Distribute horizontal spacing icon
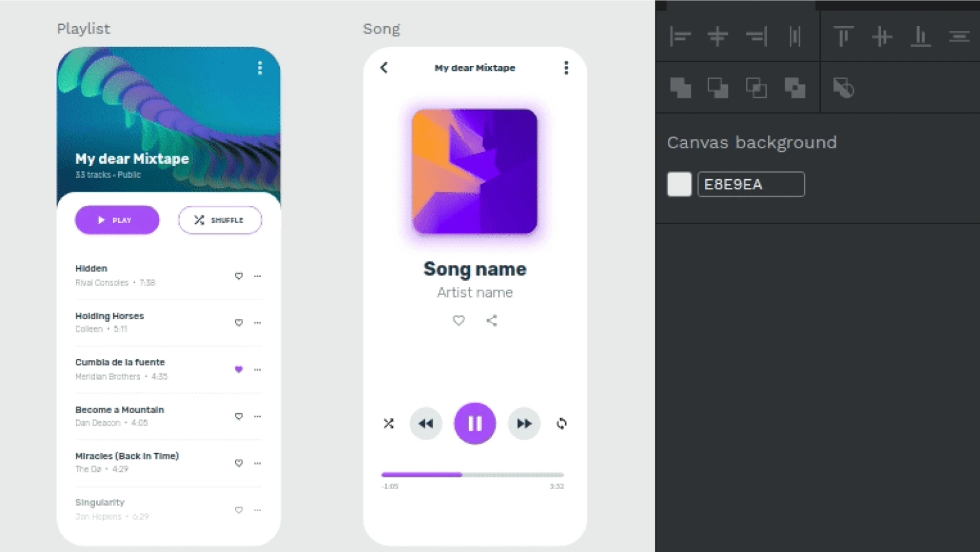Screen dimensions: 980x552 coord(795,37)
